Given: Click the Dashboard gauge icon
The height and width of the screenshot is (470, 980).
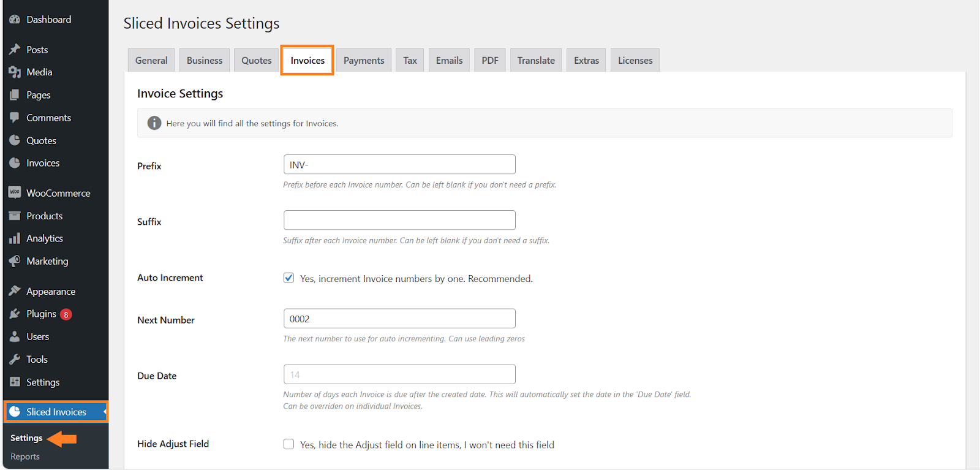Looking at the screenshot, I should pyautogui.click(x=15, y=20).
